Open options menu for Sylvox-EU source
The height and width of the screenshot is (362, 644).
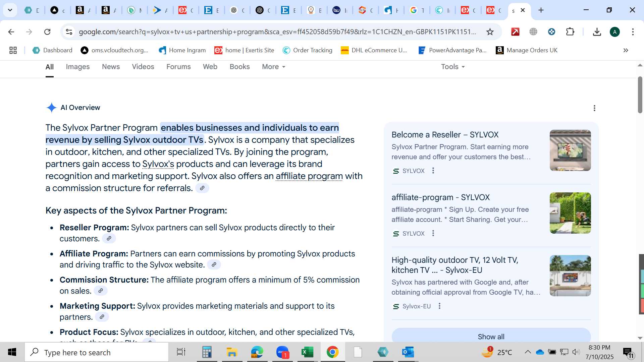pyautogui.click(x=439, y=306)
